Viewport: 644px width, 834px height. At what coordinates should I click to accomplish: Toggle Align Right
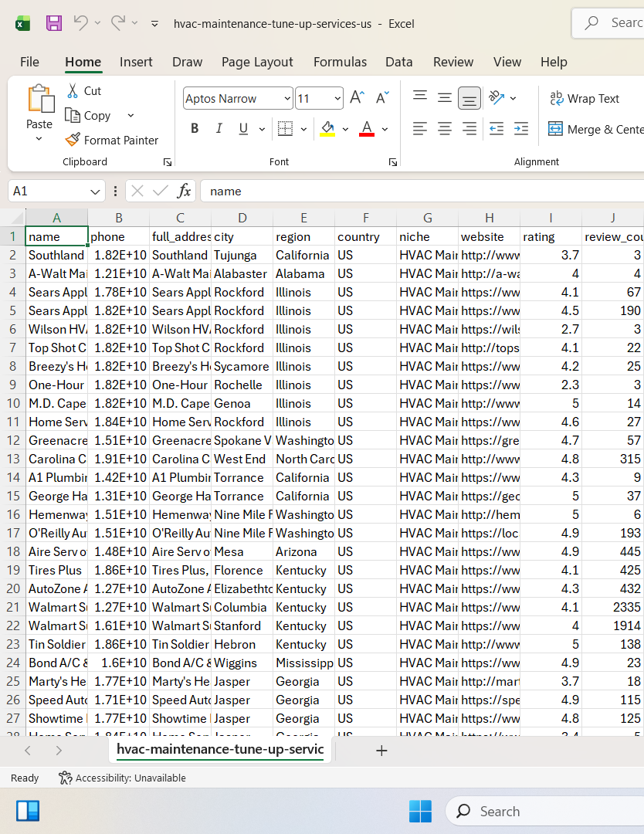[x=469, y=128]
